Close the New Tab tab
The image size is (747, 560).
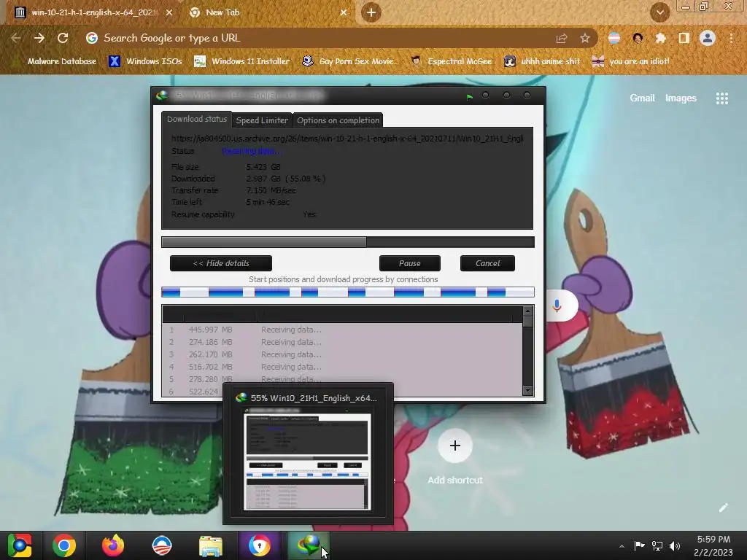pyautogui.click(x=344, y=12)
